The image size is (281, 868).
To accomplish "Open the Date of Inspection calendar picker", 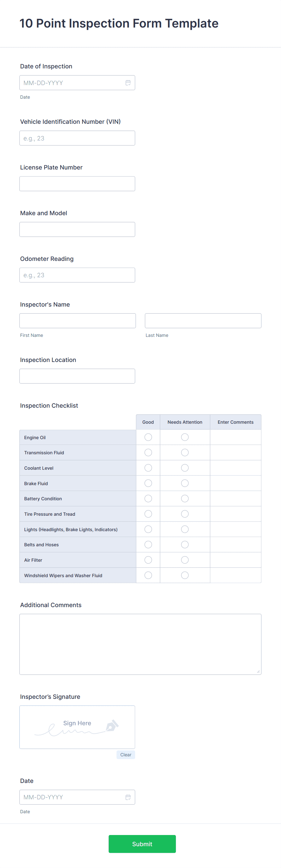I will tap(128, 83).
